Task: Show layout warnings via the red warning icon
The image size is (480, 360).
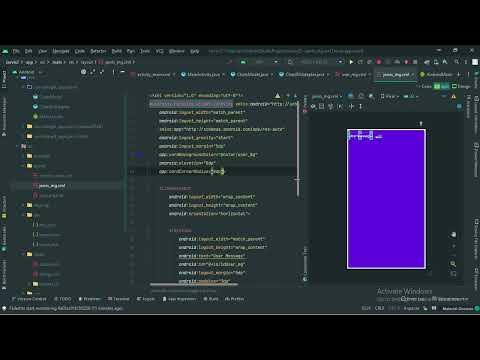Action: click(x=454, y=97)
